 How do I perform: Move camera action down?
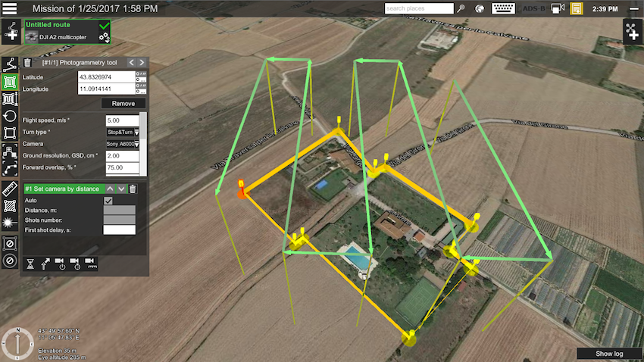pos(121,189)
